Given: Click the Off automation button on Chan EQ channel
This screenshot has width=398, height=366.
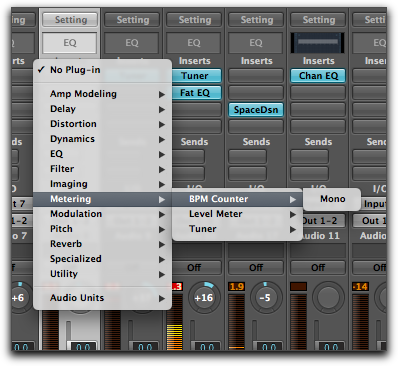Looking at the screenshot, I should point(318,267).
